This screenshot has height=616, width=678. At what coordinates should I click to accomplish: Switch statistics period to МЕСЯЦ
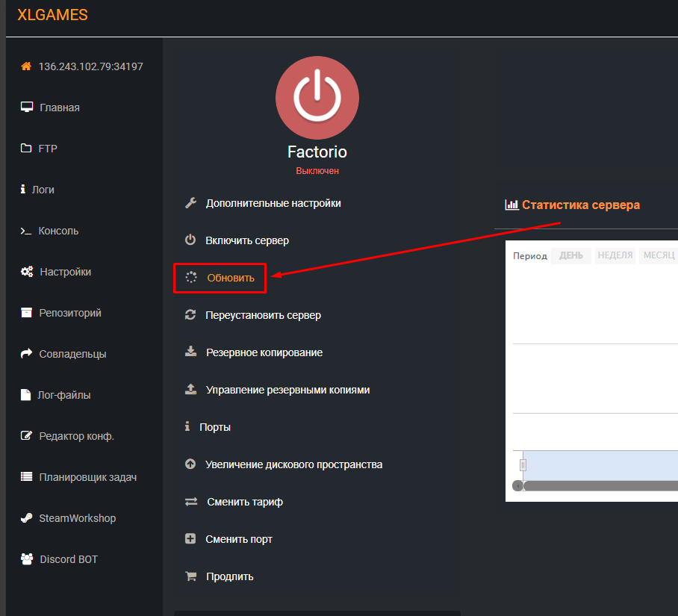[659, 255]
